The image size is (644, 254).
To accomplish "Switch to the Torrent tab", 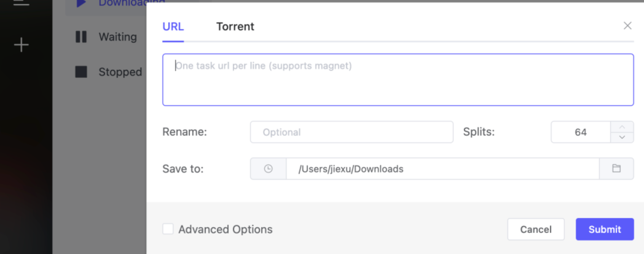I will (235, 27).
